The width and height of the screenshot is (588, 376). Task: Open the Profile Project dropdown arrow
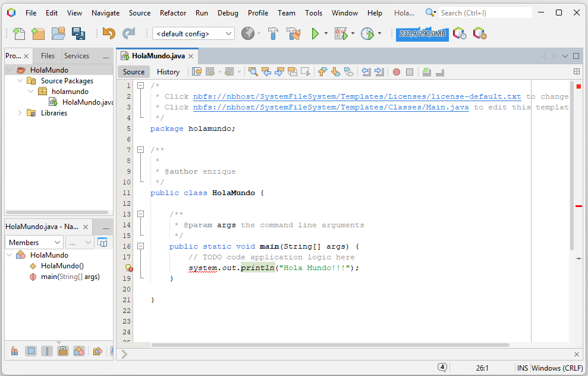(379, 33)
